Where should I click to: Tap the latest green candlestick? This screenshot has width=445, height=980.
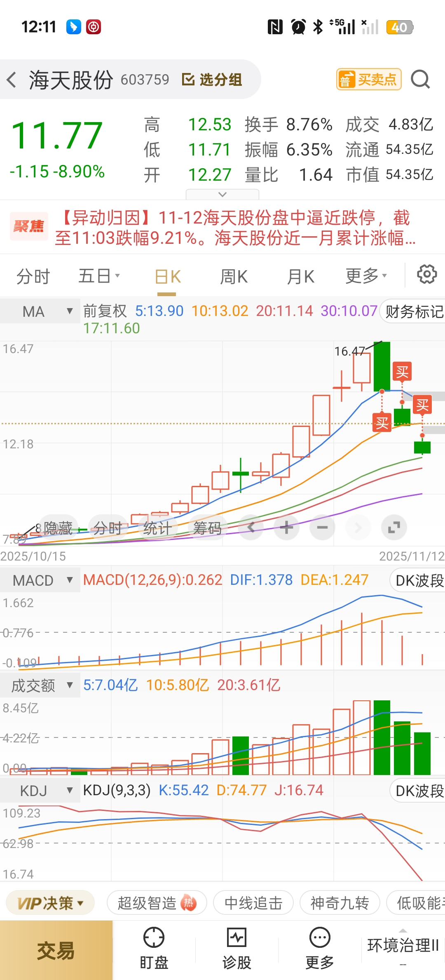[422, 447]
